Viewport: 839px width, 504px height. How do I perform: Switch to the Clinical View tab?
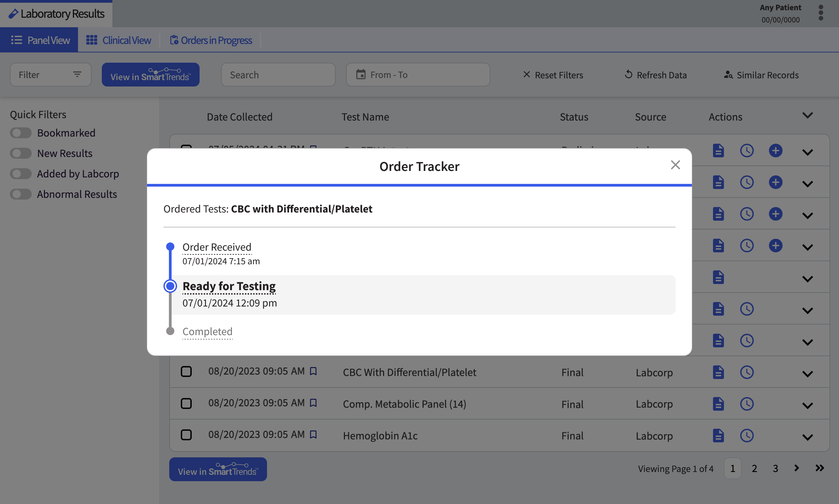[118, 40]
